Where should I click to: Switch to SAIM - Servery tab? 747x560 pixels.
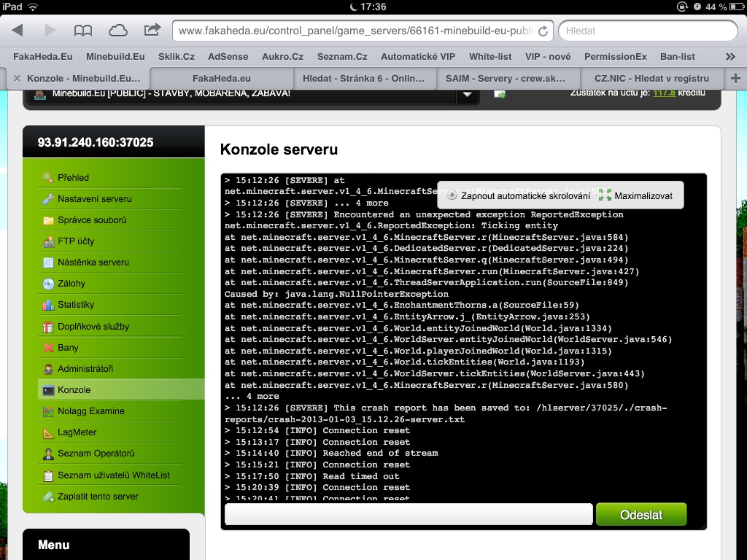[506, 79]
